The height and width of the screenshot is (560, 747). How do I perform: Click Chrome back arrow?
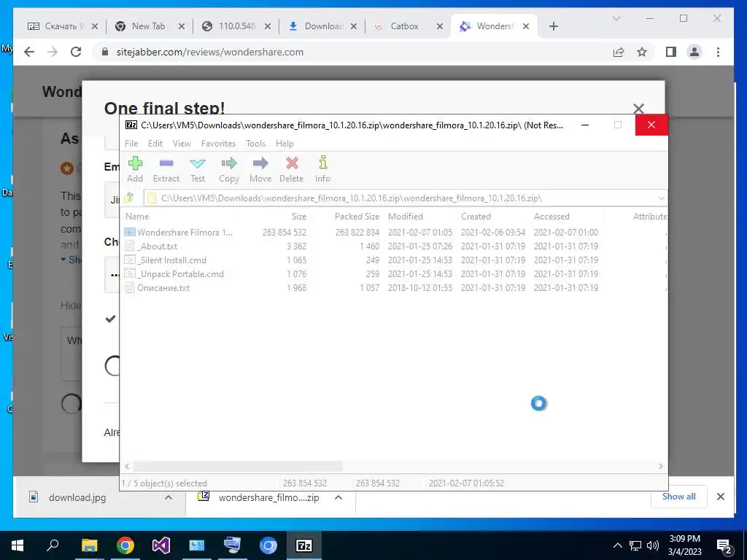pos(29,52)
